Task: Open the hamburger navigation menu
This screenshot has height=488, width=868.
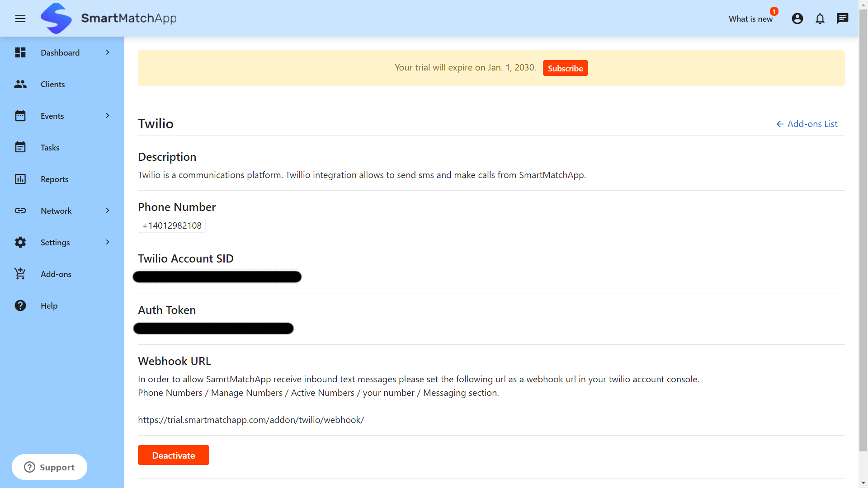Action: point(20,19)
